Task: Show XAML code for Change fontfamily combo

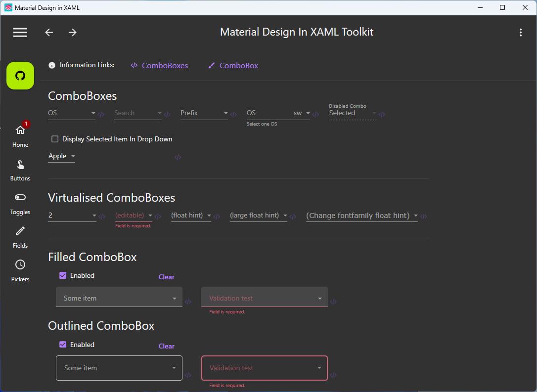Action: coord(424,217)
